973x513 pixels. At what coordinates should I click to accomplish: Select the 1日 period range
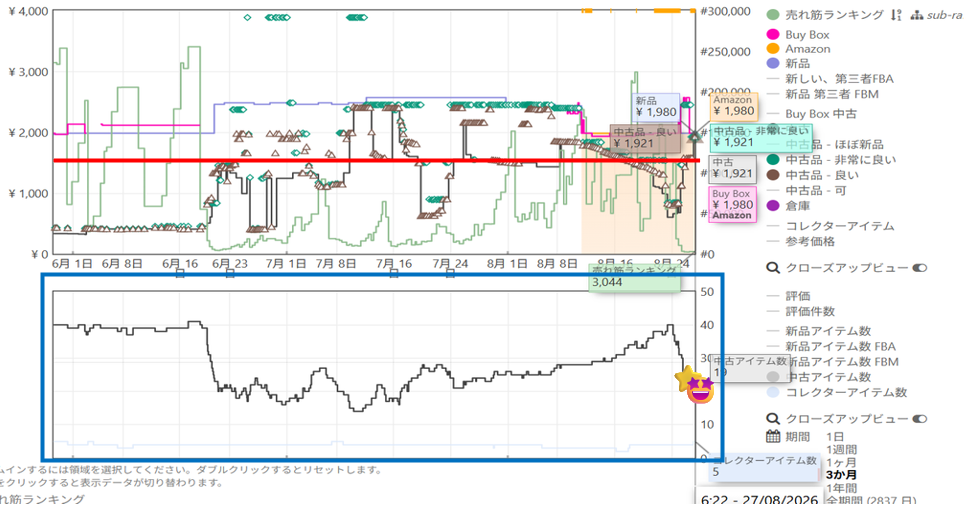(835, 437)
